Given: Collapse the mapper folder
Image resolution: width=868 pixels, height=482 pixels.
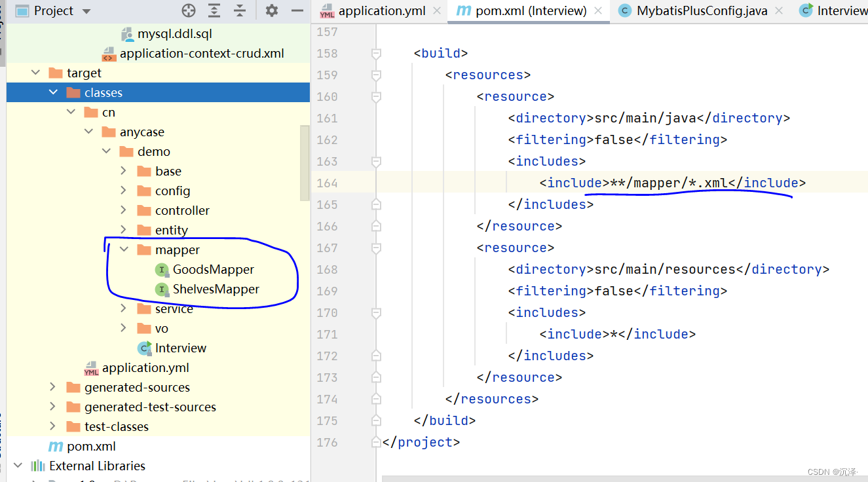Looking at the screenshot, I should tap(124, 250).
